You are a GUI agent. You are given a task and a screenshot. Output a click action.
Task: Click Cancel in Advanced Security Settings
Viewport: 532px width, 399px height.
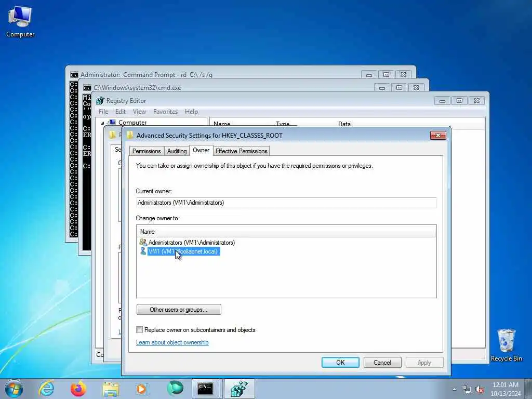[382, 362]
